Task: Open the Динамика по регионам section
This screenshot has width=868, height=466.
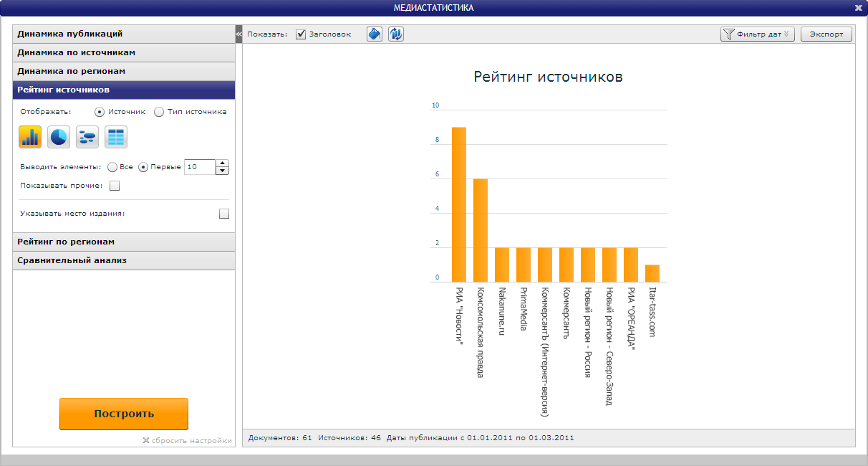Action: click(x=124, y=71)
